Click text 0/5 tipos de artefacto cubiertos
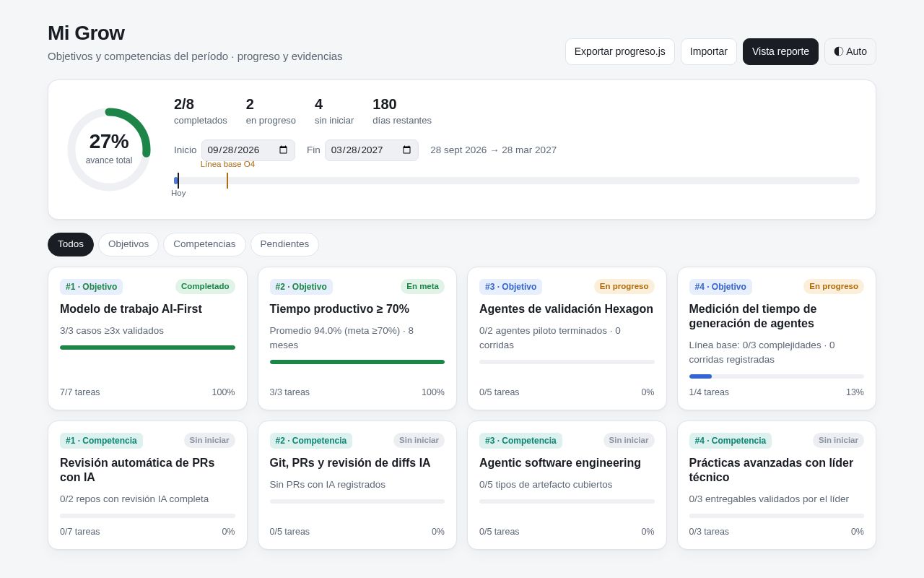This screenshot has height=578, width=924. coord(546,485)
